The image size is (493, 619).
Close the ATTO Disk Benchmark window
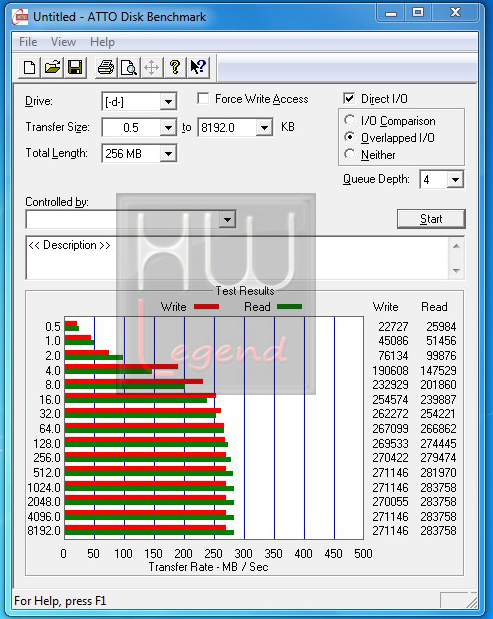pos(456,13)
